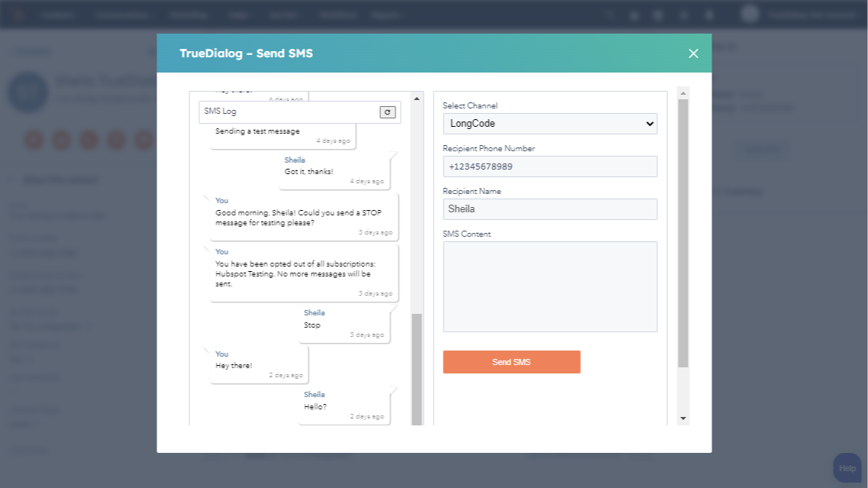Click the chat log scrollbar thumb
The height and width of the screenshot is (488, 868).
tap(417, 367)
